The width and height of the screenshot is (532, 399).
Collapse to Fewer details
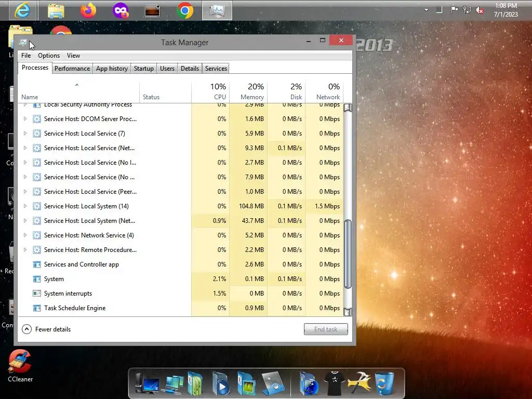(x=46, y=329)
